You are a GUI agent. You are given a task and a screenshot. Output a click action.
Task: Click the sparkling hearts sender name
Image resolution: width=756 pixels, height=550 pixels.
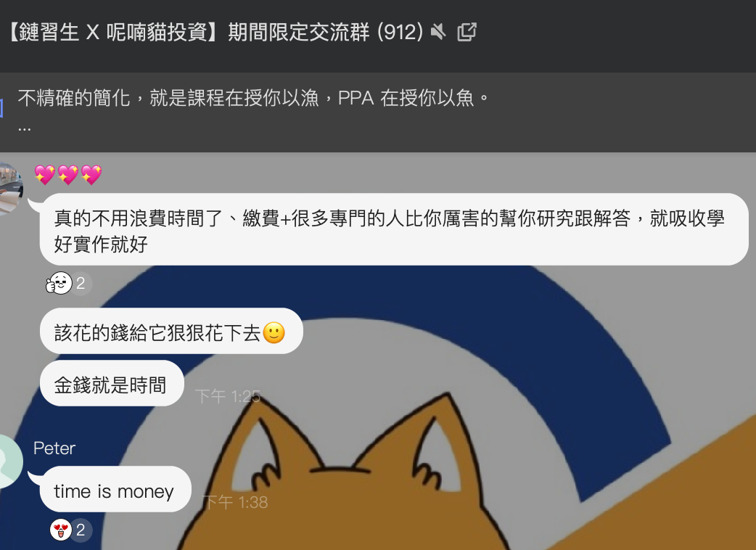[68, 174]
